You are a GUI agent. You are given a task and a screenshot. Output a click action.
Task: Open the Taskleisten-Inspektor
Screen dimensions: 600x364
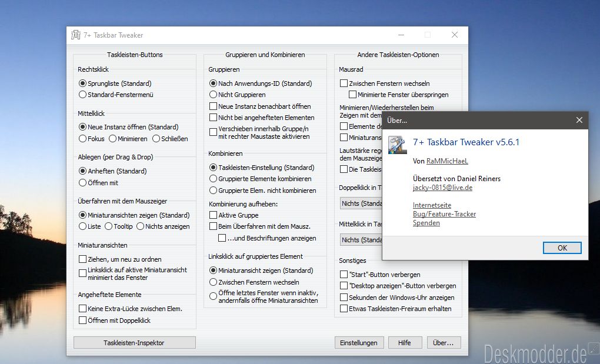point(134,343)
